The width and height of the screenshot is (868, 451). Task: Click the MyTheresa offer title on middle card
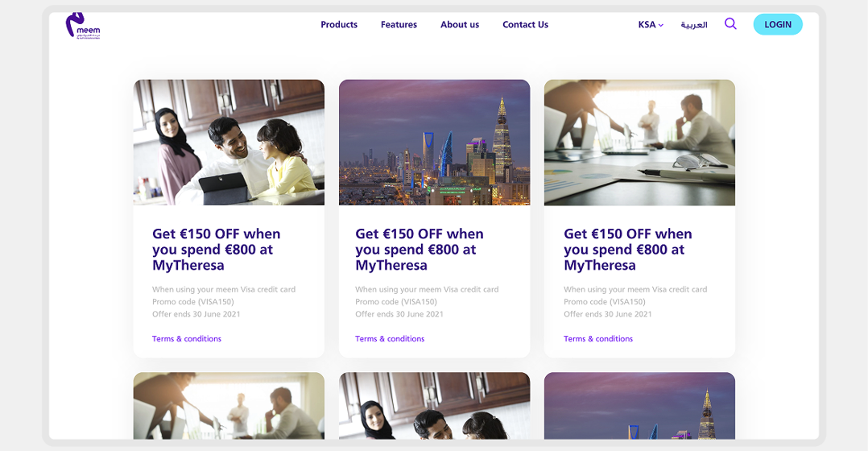coord(420,250)
